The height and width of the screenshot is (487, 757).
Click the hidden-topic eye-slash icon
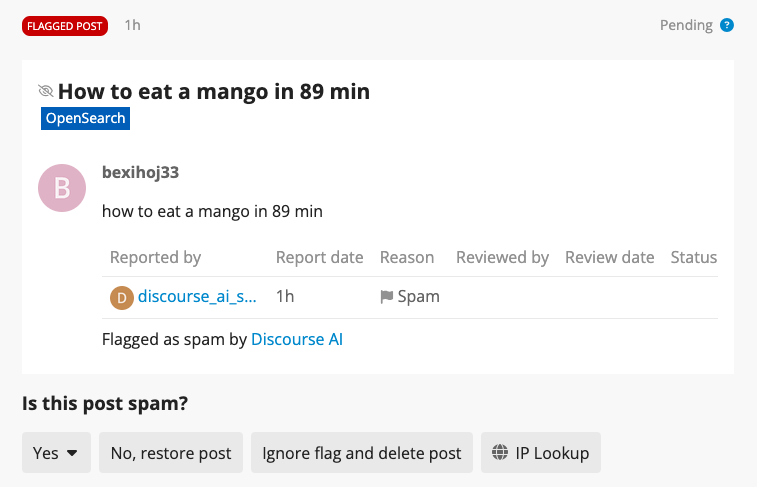coord(46,92)
